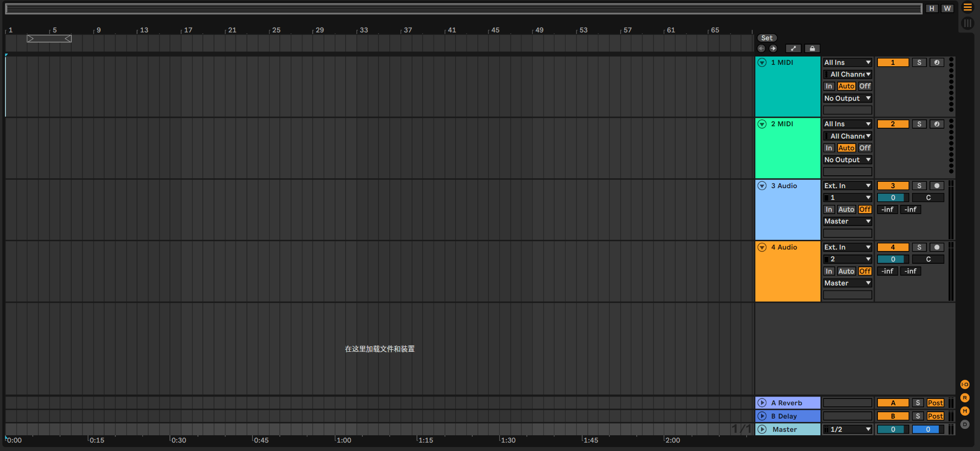
Task: Toggle the Mixer section M button
Action: tap(965, 411)
